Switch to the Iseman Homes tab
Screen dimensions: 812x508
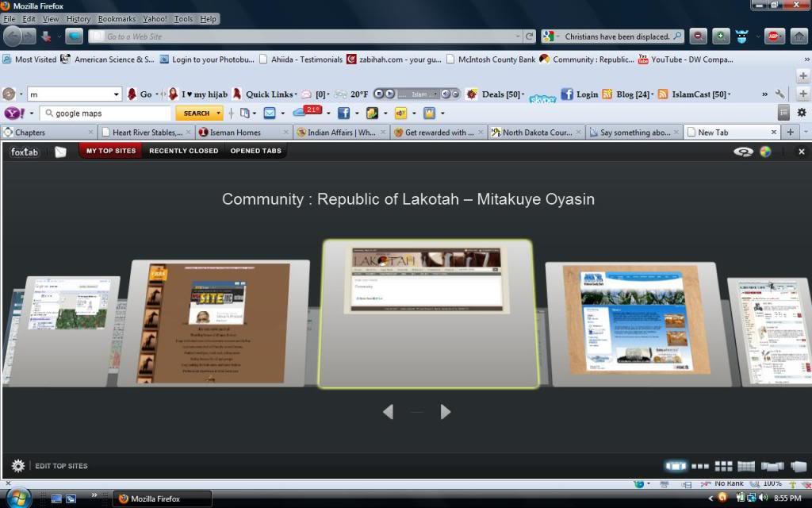click(x=243, y=133)
